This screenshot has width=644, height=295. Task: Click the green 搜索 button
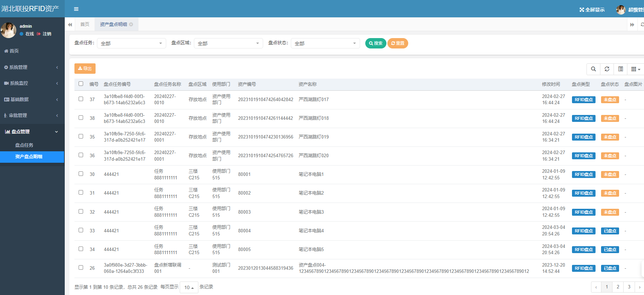pyautogui.click(x=376, y=43)
